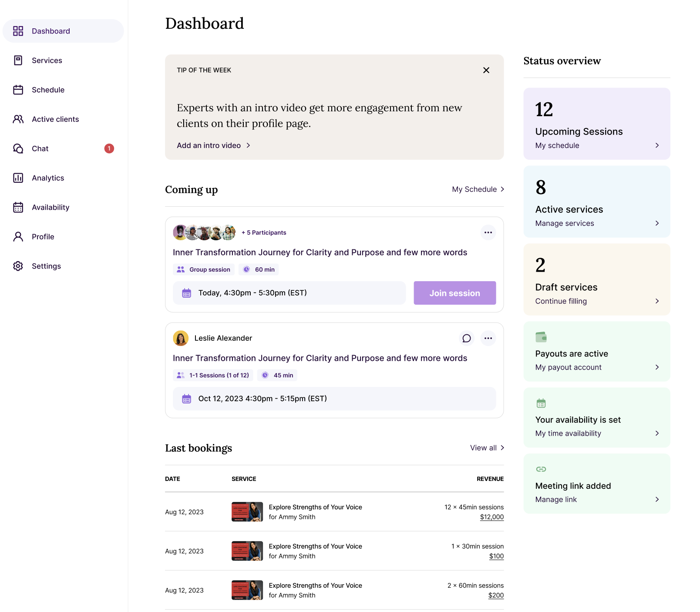Image resolution: width=700 pixels, height=612 pixels.
Task: Click Continue filling chevron in Draft services
Action: pos(657,301)
